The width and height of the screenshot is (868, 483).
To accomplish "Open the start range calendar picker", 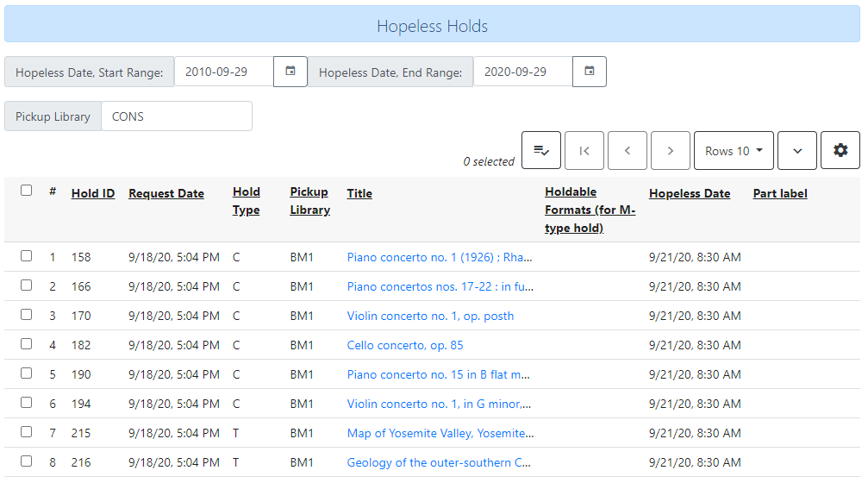I will [290, 72].
